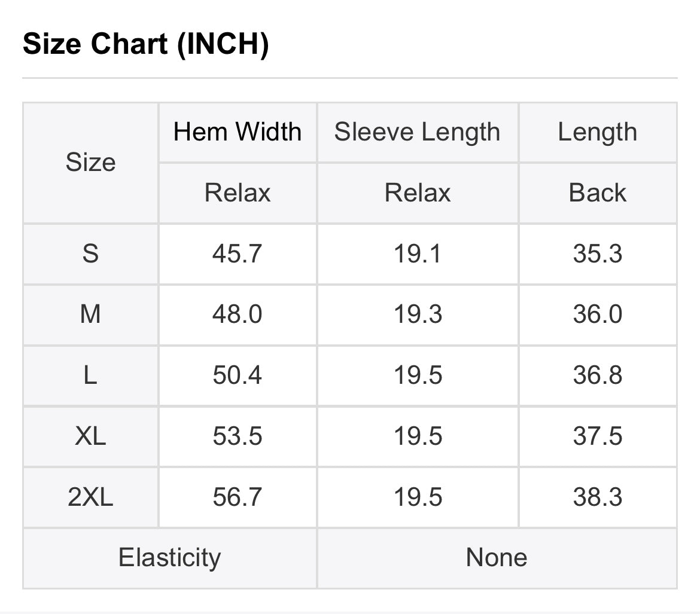The width and height of the screenshot is (700, 614).
Task: Click the Hem Width column header
Action: tap(238, 132)
